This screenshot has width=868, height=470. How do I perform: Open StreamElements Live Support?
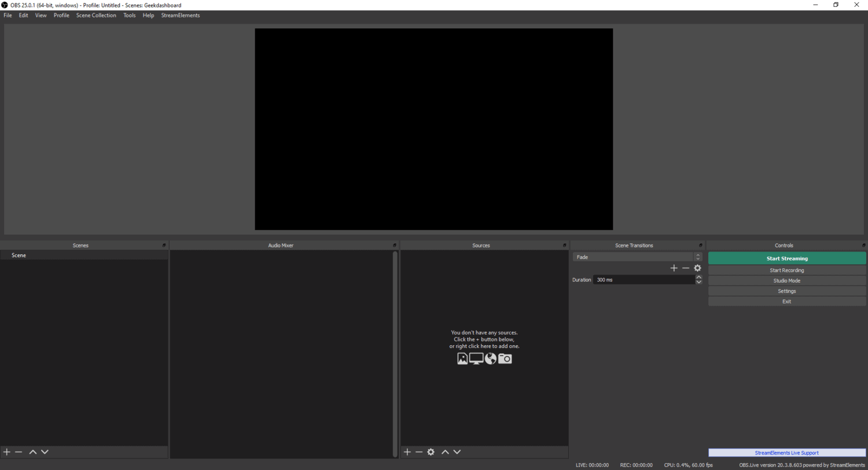[x=786, y=453]
